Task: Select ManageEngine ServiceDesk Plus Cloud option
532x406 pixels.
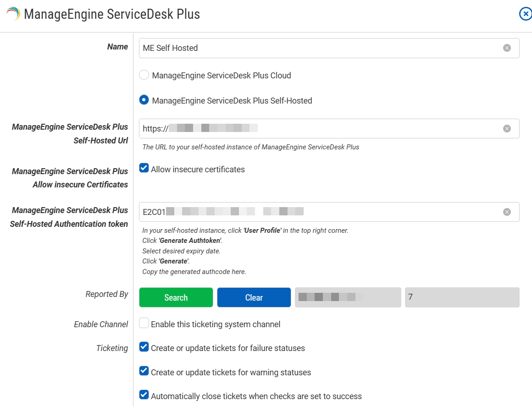Action: [144, 75]
